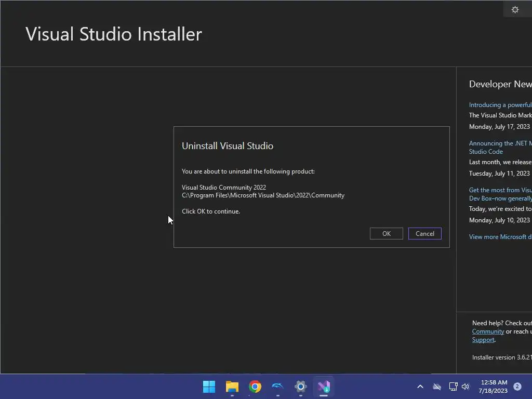Open network status tray icon
This screenshot has width=532, height=399.
[453, 387]
